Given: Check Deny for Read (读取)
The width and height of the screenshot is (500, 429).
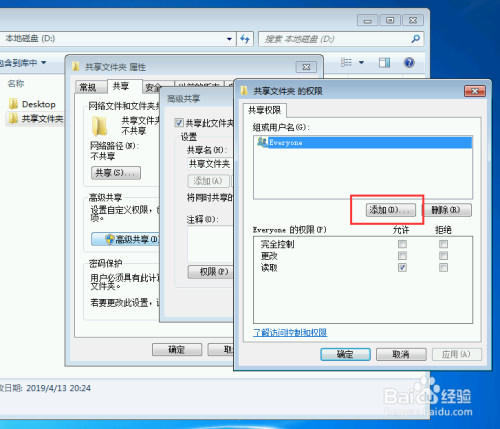Looking at the screenshot, I should [443, 267].
